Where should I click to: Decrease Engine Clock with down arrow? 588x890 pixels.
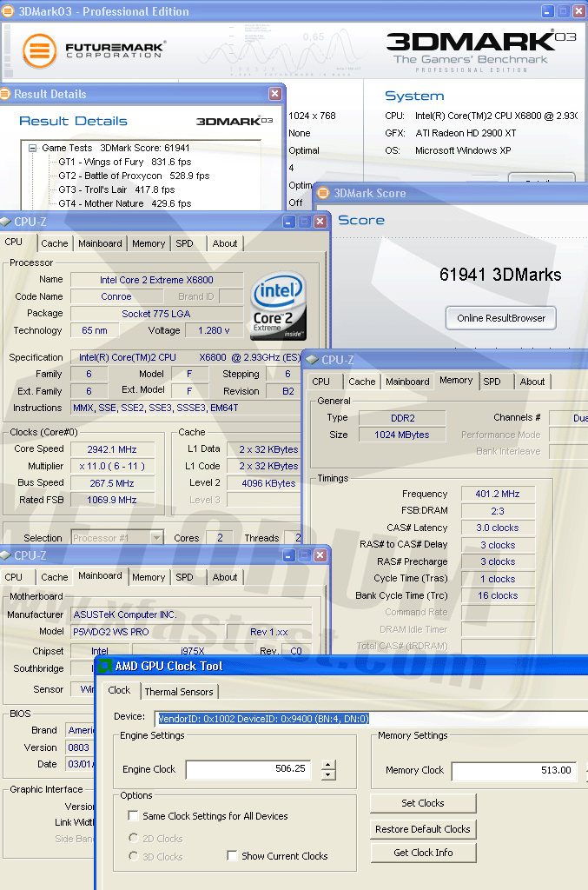(x=328, y=774)
